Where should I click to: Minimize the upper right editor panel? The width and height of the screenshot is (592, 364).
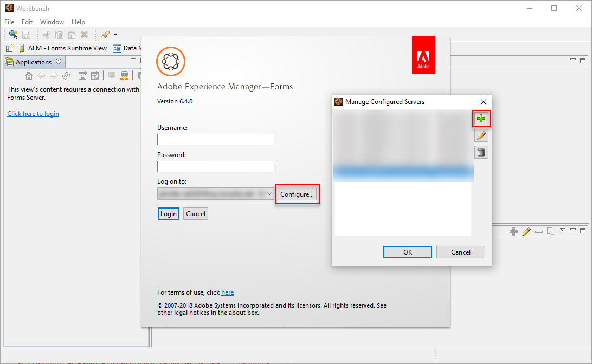click(573, 60)
